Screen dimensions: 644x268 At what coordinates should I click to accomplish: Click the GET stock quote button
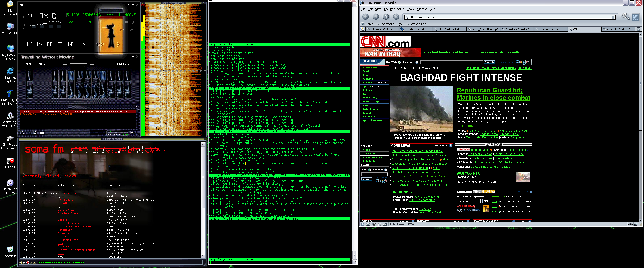point(485,201)
